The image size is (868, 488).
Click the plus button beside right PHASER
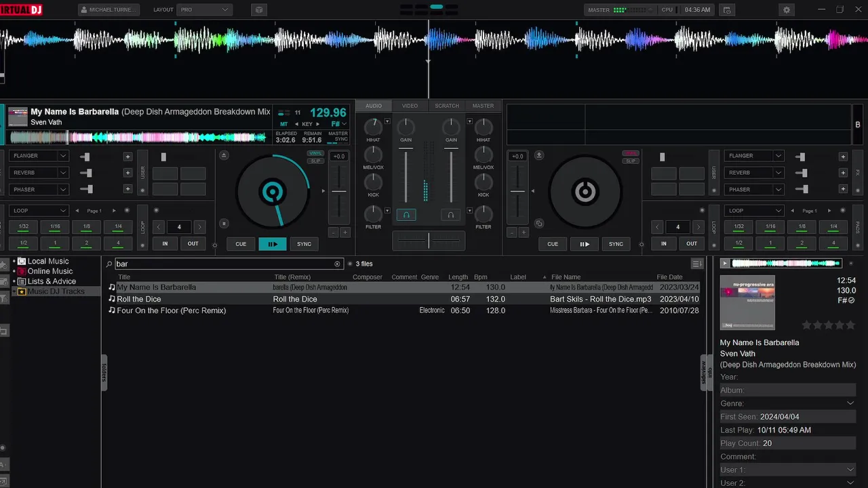[x=843, y=190]
